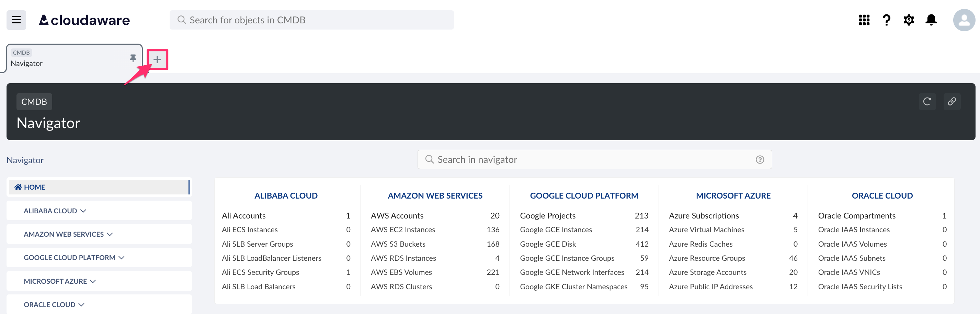Refresh the Navigator view
The image size is (980, 314).
pos(927,102)
